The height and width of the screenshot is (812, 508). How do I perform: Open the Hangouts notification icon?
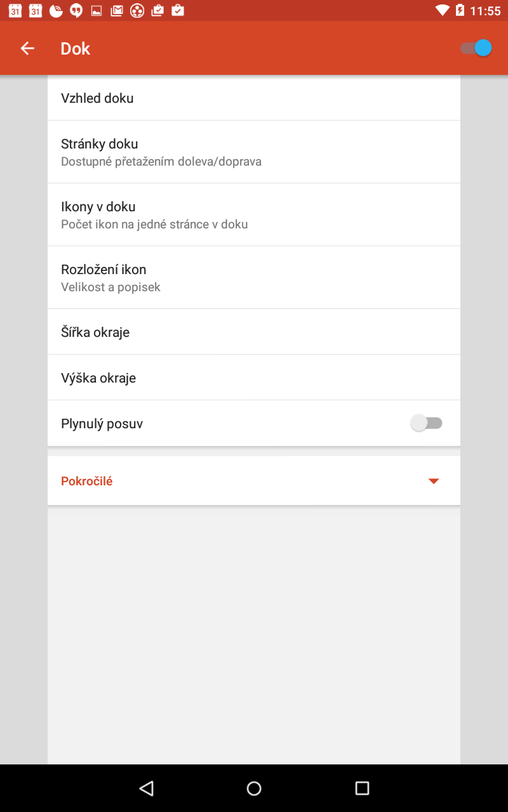(x=76, y=10)
